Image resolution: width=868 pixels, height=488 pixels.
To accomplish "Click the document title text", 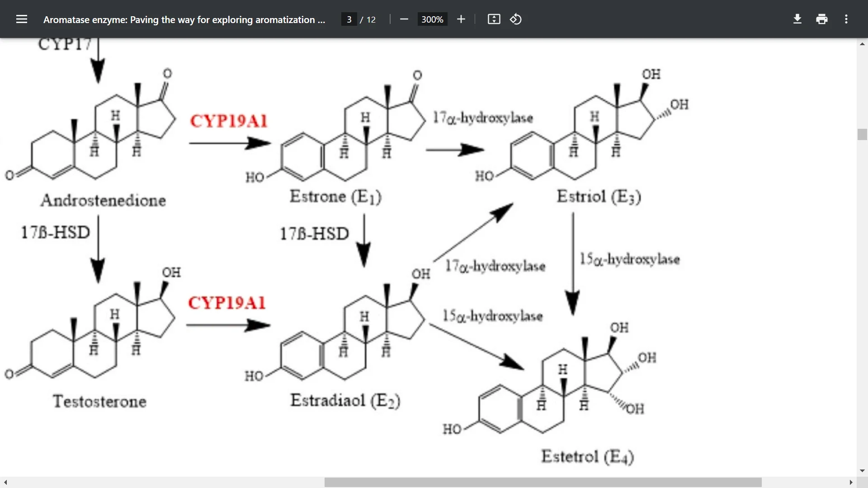I will click(184, 19).
